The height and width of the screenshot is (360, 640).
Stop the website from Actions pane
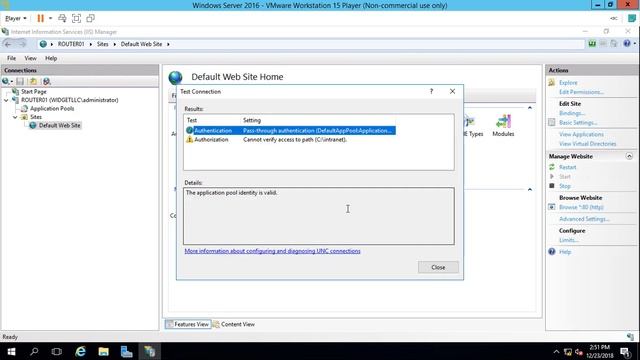pos(564,186)
